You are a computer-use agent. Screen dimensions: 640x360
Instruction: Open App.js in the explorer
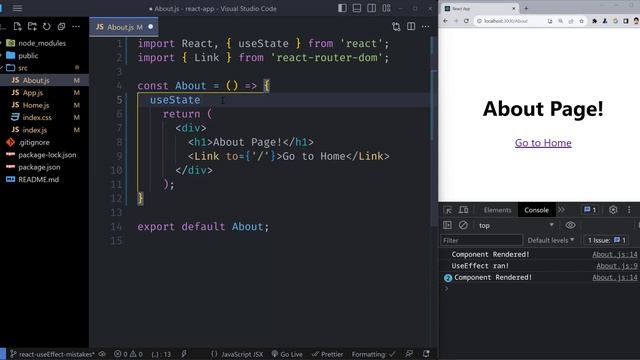click(33, 93)
